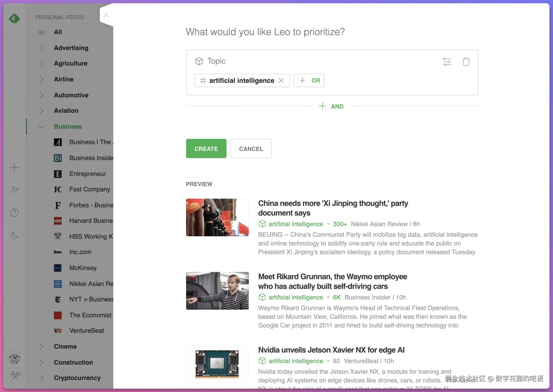The image size is (553, 392).
Task: Click the green CREATE button
Action: click(x=206, y=148)
